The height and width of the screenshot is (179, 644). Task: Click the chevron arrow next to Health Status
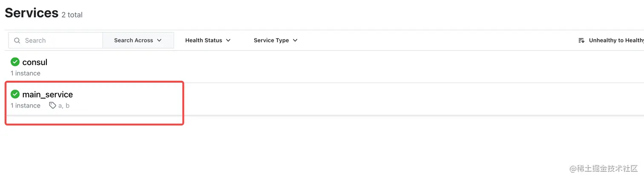coord(228,40)
